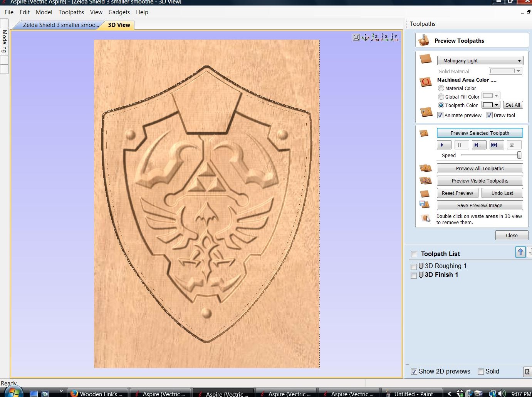The height and width of the screenshot is (397, 532).
Task: Switch to isometric 3D view icon
Action: click(x=366, y=37)
